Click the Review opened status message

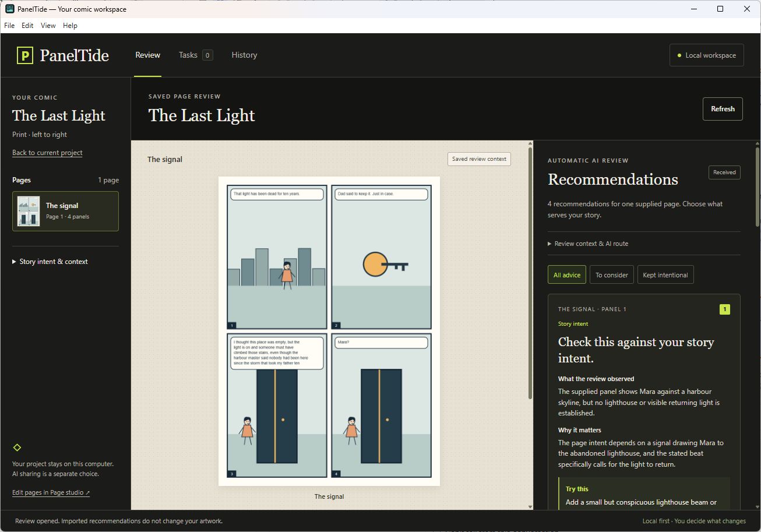tap(119, 521)
